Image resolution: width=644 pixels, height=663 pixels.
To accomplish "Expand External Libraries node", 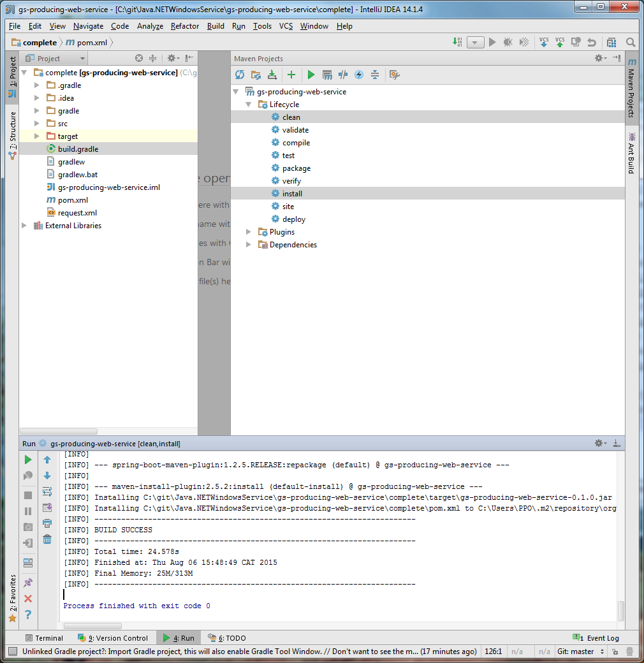I will click(24, 226).
